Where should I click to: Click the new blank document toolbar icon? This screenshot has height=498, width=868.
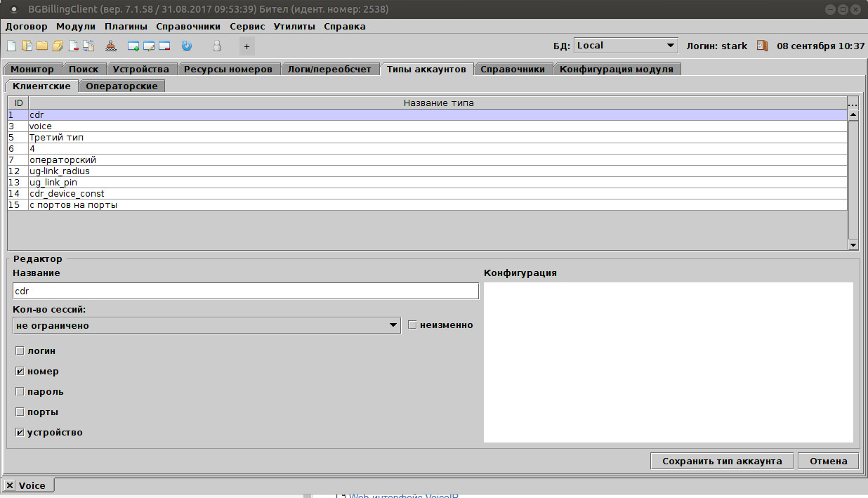coord(11,46)
